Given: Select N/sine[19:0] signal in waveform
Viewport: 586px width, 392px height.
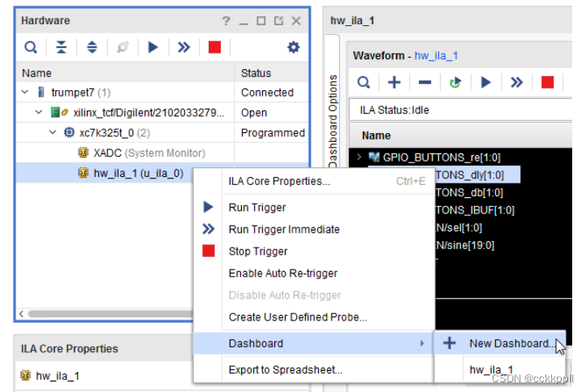Looking at the screenshot, I should pyautogui.click(x=465, y=245).
